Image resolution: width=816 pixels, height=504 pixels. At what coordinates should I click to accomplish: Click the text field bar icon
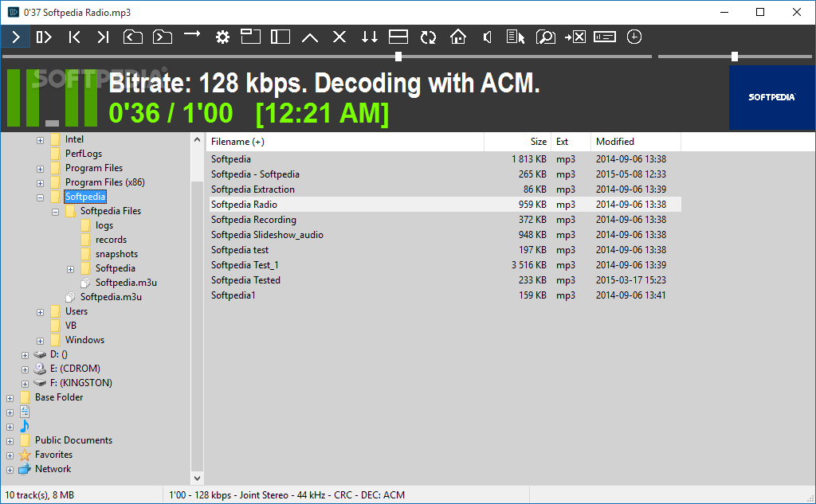(x=605, y=37)
